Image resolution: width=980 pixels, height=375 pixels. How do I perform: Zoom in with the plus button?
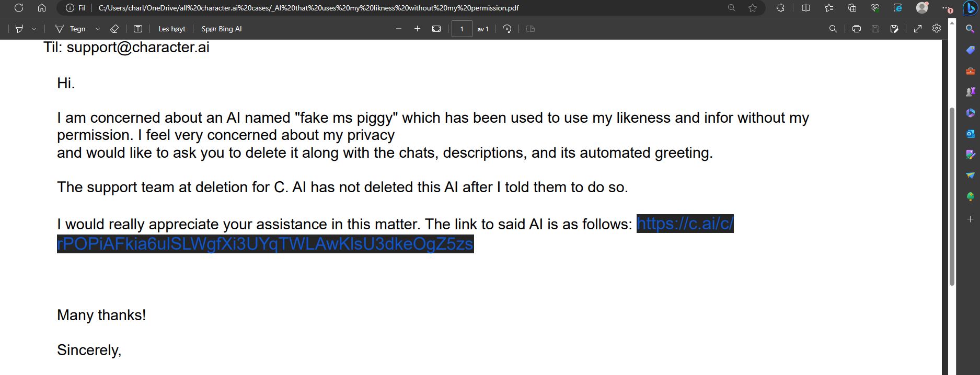(417, 29)
